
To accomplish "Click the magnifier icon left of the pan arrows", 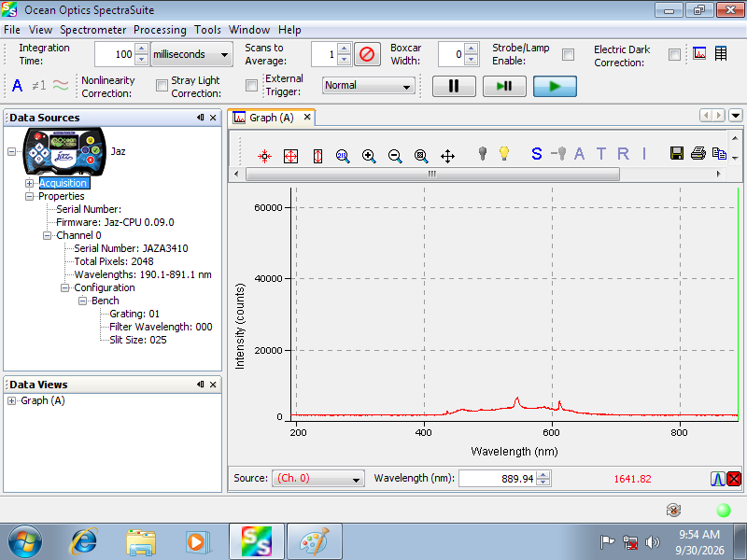I will pyautogui.click(x=421, y=156).
